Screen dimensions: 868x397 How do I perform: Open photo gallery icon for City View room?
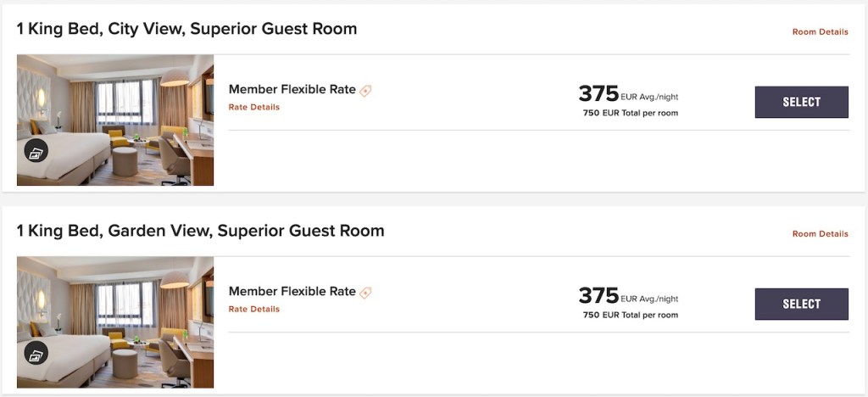click(x=36, y=152)
